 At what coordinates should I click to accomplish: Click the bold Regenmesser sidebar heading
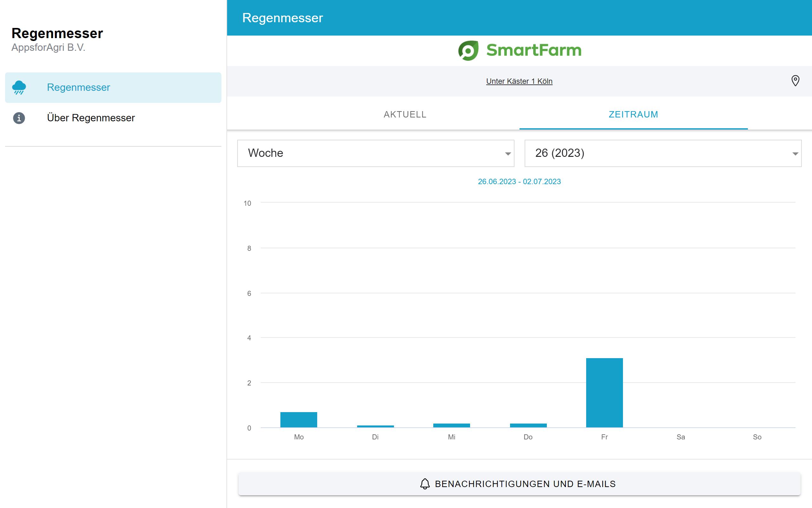57,34
